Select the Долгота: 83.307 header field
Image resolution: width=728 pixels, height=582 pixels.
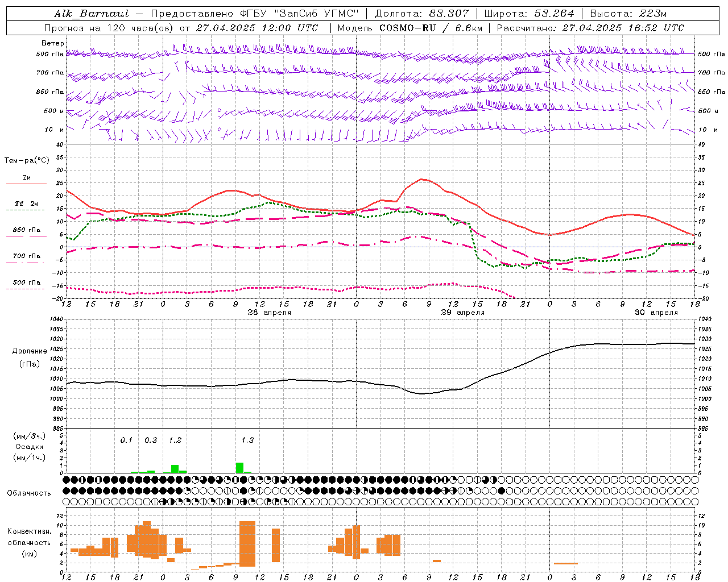pyautogui.click(x=422, y=14)
